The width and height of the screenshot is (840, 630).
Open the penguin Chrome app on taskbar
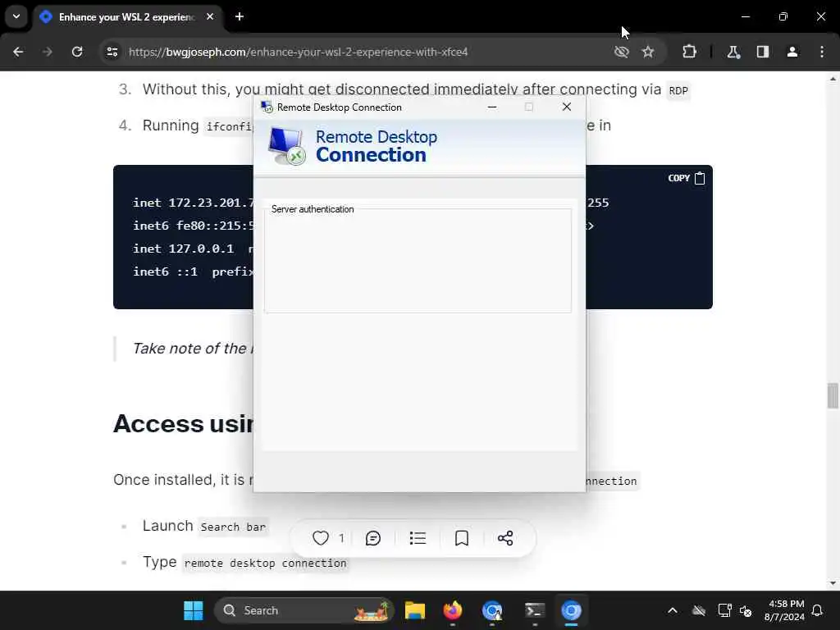pos(492,610)
